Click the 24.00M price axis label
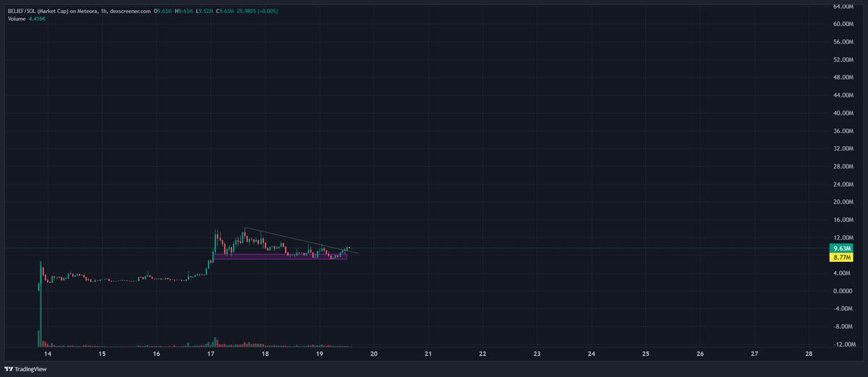 (843, 184)
